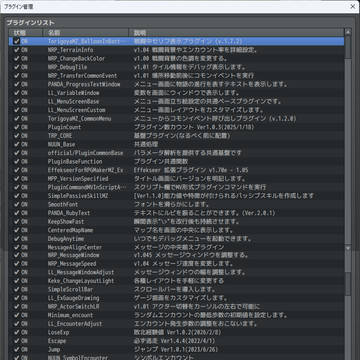
Task: Sort by the 名前 column header
Action: 86,33
